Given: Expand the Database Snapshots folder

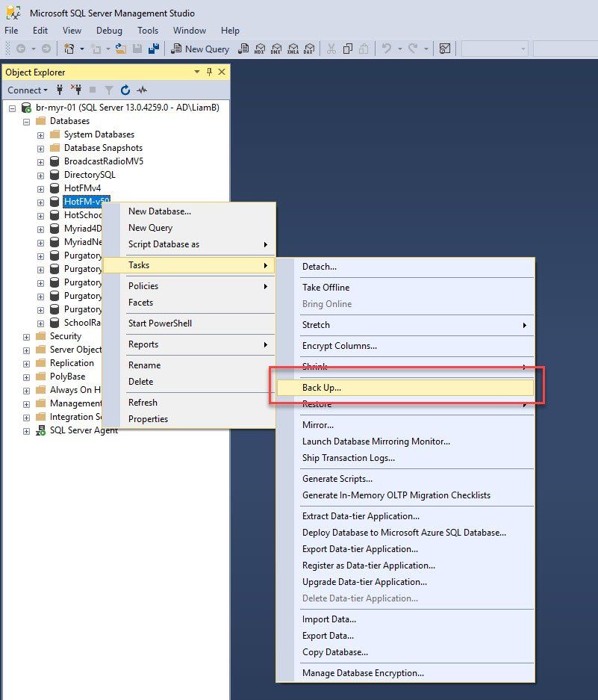Looking at the screenshot, I should [40, 149].
